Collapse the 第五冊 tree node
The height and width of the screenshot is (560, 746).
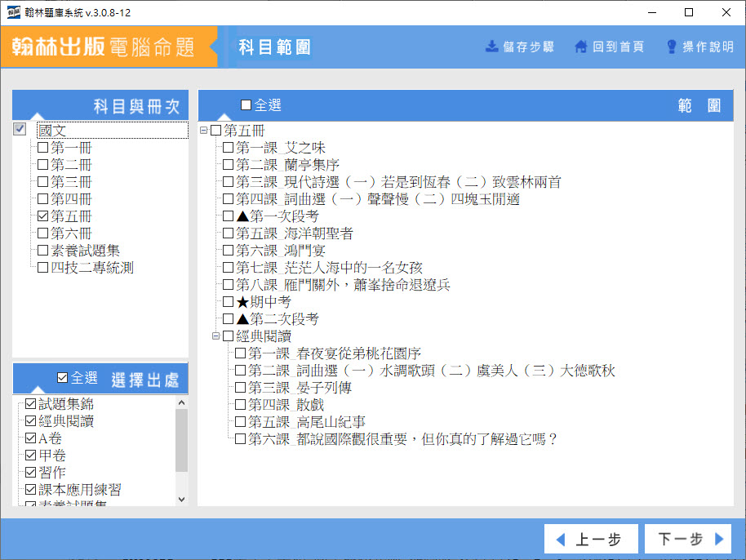(x=204, y=131)
